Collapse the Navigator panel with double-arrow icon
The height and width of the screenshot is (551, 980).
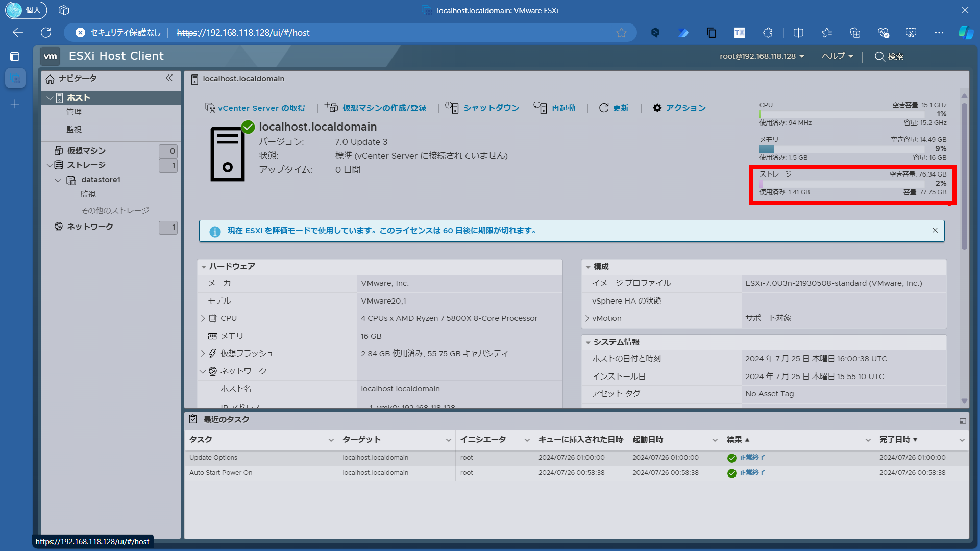pos(169,78)
